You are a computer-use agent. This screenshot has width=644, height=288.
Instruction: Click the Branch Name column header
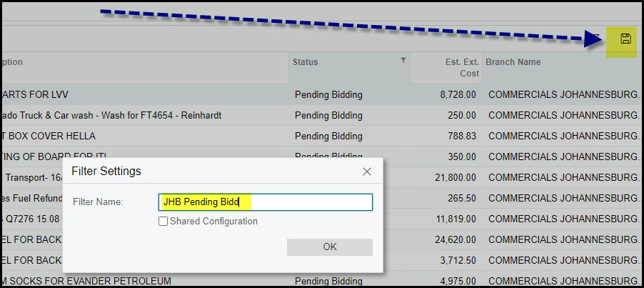[x=513, y=62]
